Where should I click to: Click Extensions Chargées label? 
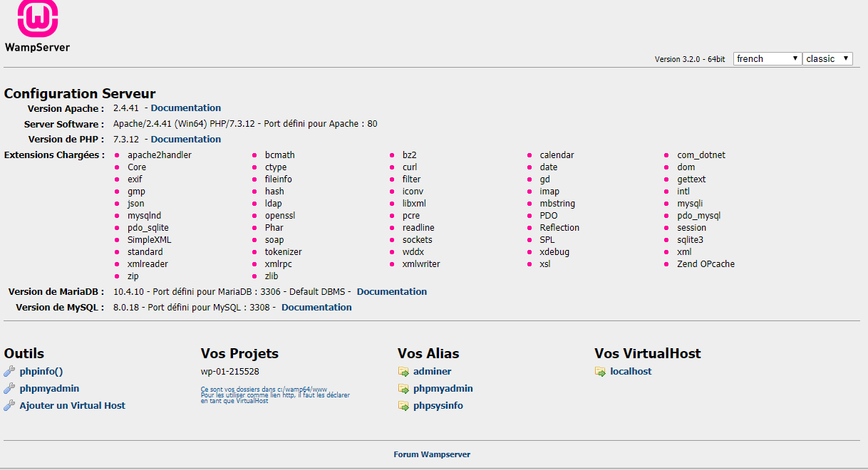54,155
